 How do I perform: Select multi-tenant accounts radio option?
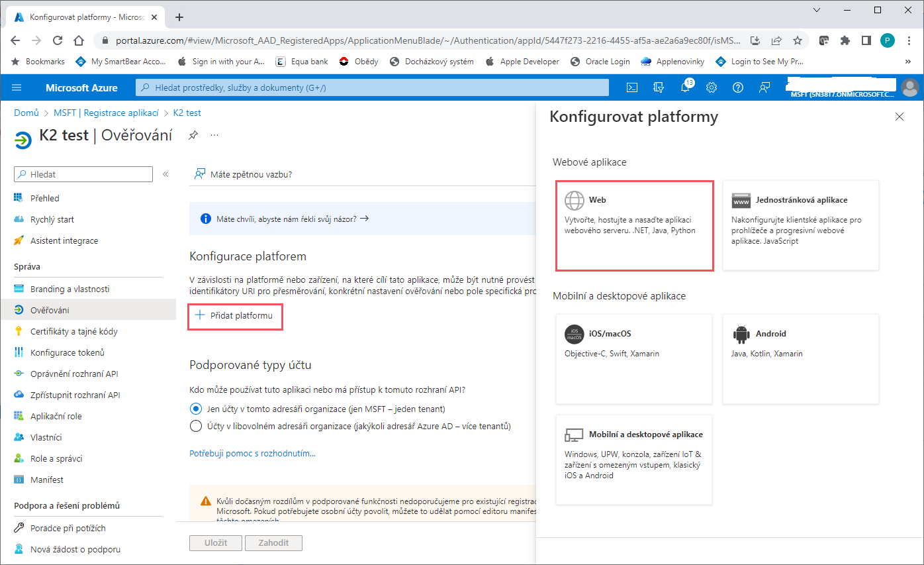coord(196,426)
